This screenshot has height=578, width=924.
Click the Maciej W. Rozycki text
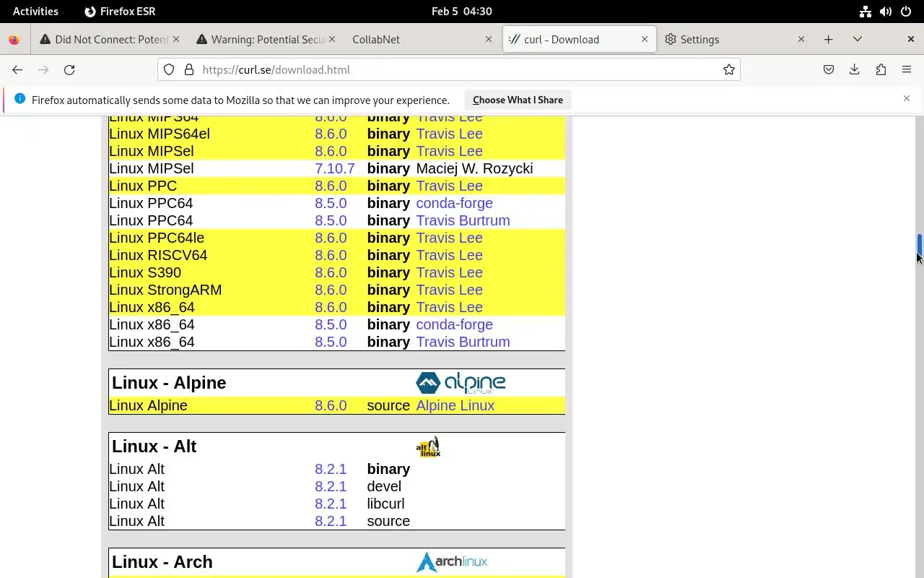(x=474, y=168)
